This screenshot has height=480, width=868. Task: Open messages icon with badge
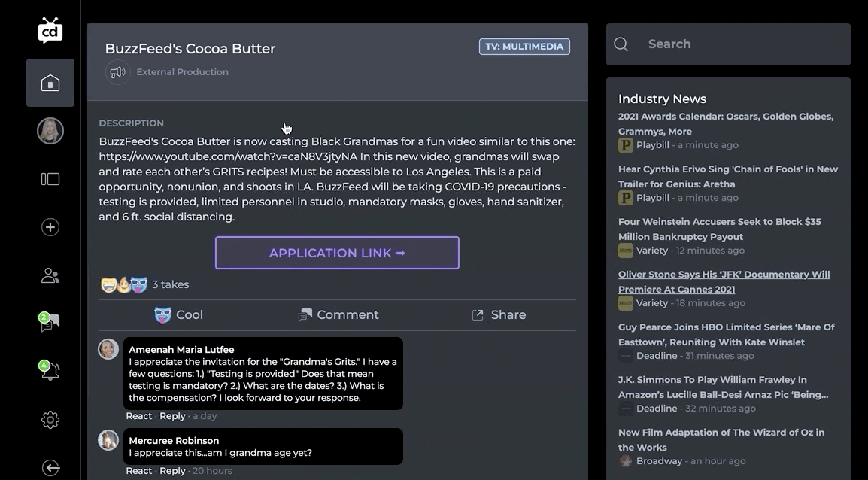(50, 324)
